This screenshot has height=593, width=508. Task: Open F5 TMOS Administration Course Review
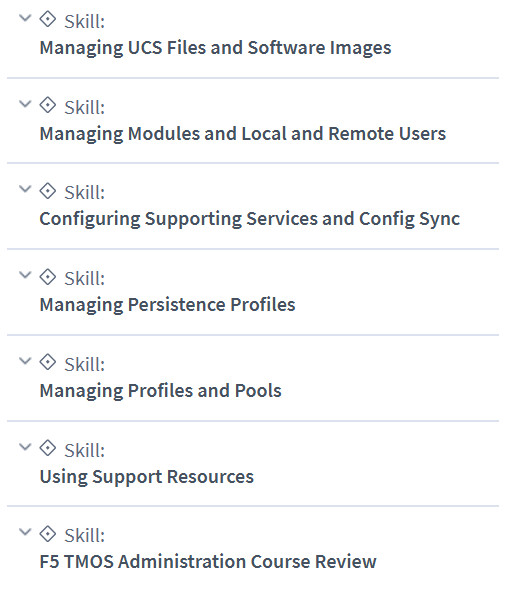point(208,562)
